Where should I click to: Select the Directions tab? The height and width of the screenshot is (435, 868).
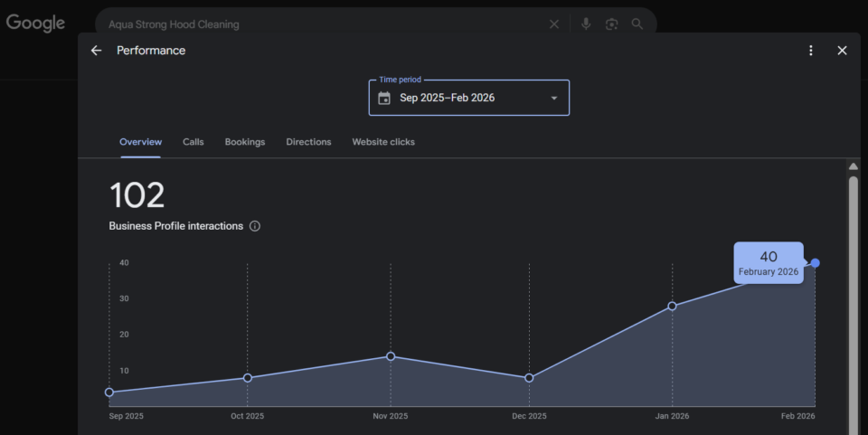(308, 142)
